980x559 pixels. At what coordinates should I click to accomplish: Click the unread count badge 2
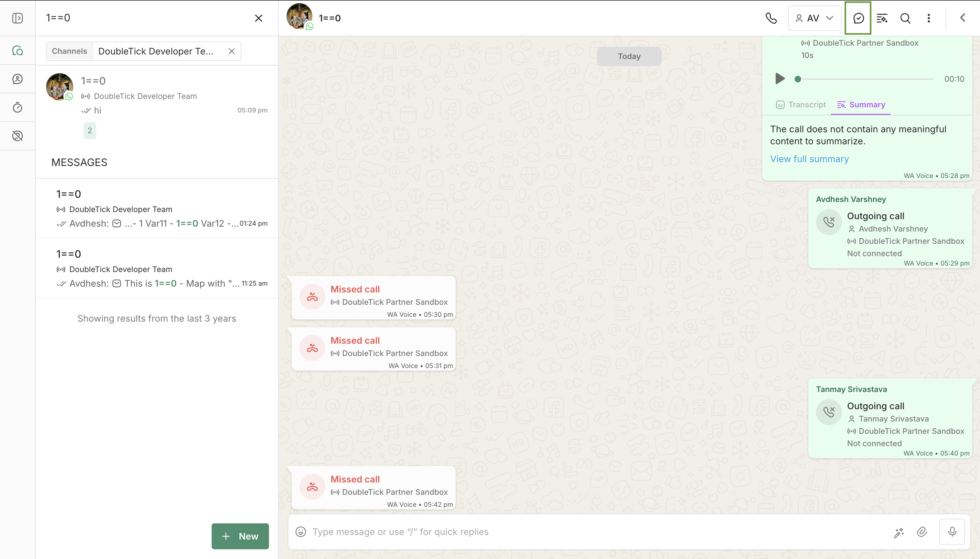pos(90,131)
